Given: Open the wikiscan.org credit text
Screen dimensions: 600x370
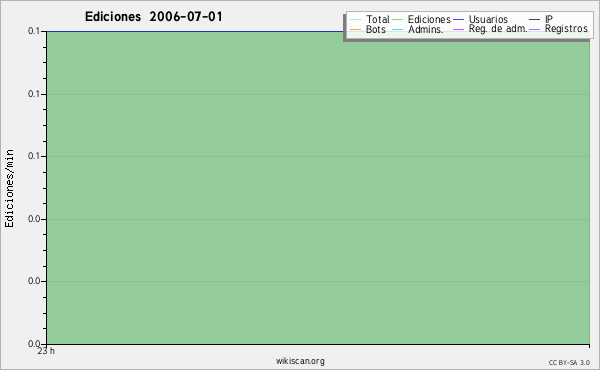Looking at the screenshot, I should [300, 361].
